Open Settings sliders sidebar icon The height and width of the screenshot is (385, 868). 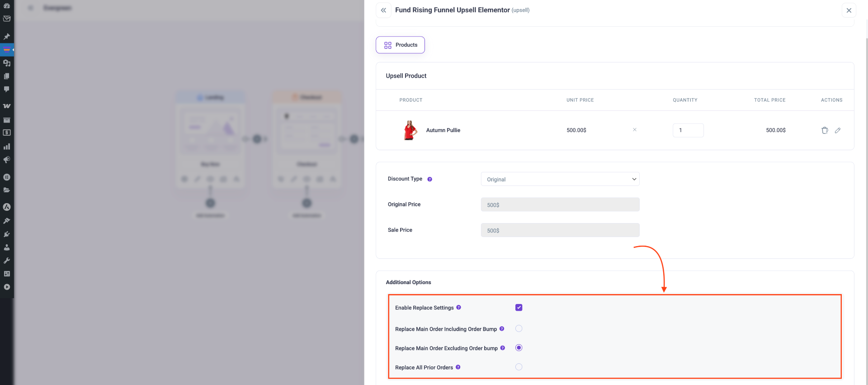[x=7, y=274]
